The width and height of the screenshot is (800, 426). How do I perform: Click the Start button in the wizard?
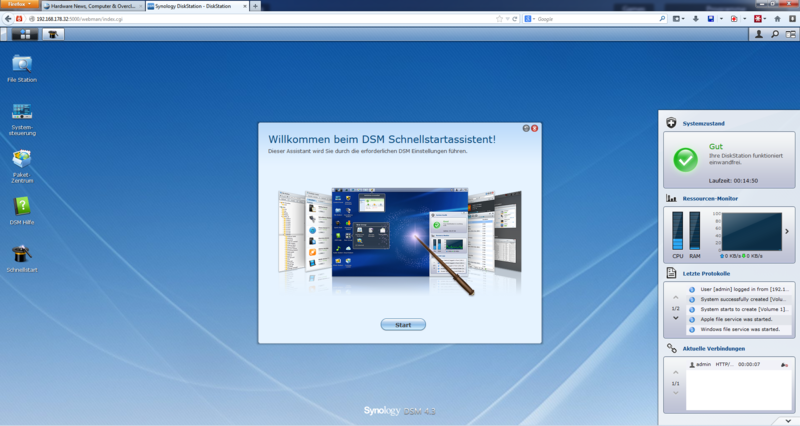pyautogui.click(x=403, y=324)
